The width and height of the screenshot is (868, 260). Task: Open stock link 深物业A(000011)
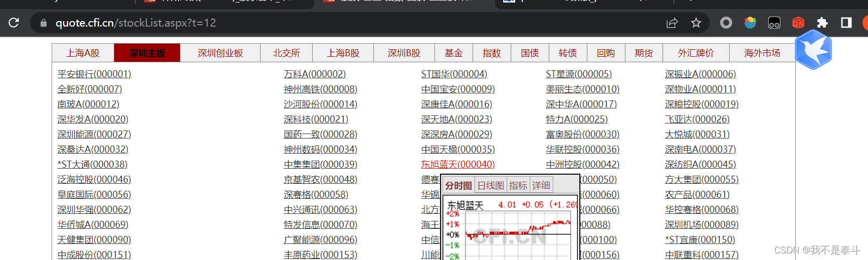click(x=701, y=89)
